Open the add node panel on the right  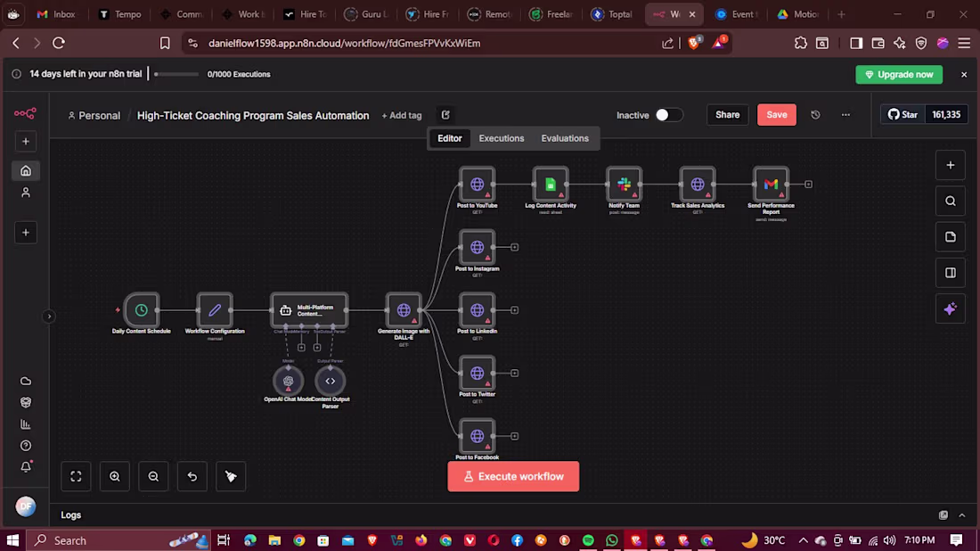(x=950, y=165)
